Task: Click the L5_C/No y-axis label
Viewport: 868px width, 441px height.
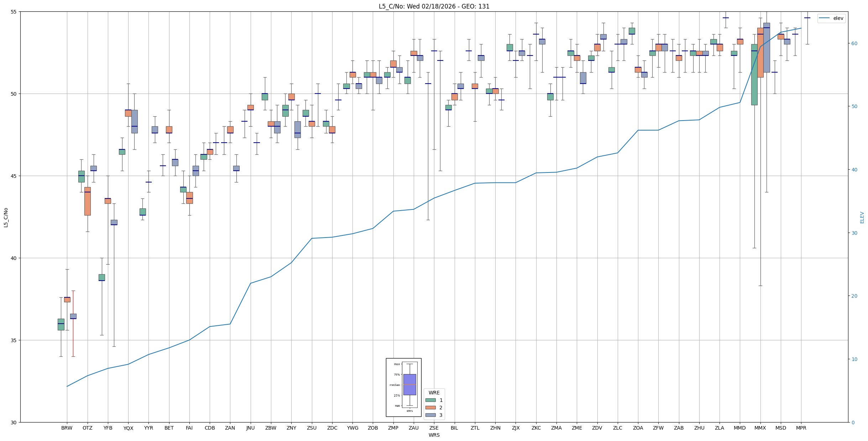Action: click(6, 217)
